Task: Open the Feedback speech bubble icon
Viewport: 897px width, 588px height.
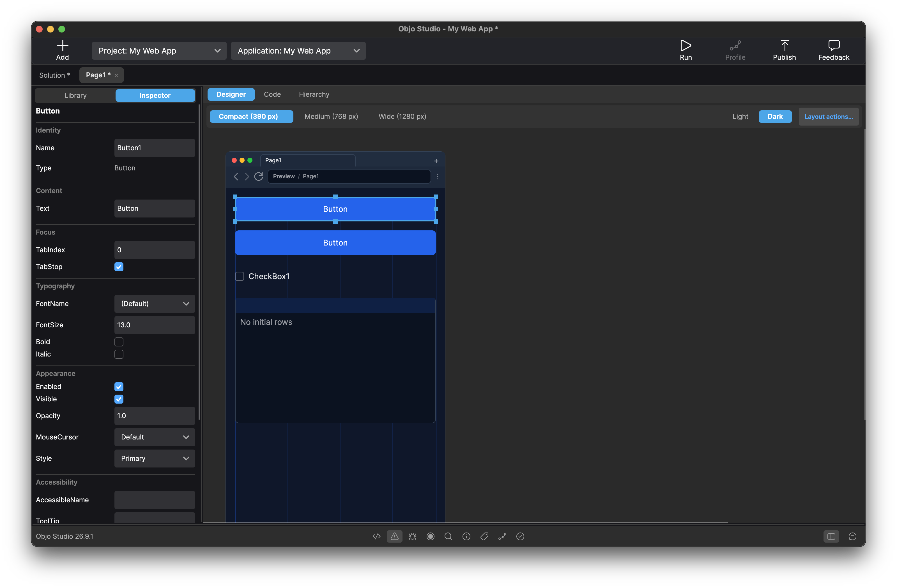Action: pyautogui.click(x=834, y=46)
